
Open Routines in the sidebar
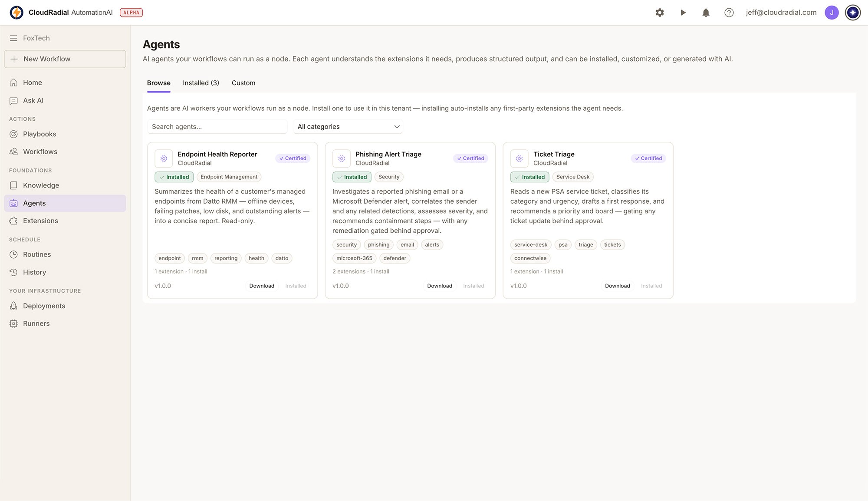coord(65,254)
